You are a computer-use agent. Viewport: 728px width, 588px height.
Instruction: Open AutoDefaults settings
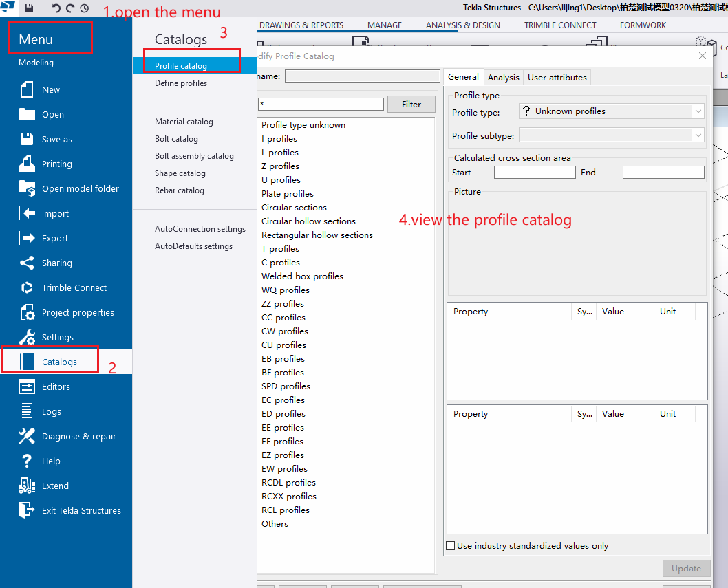pyautogui.click(x=193, y=246)
